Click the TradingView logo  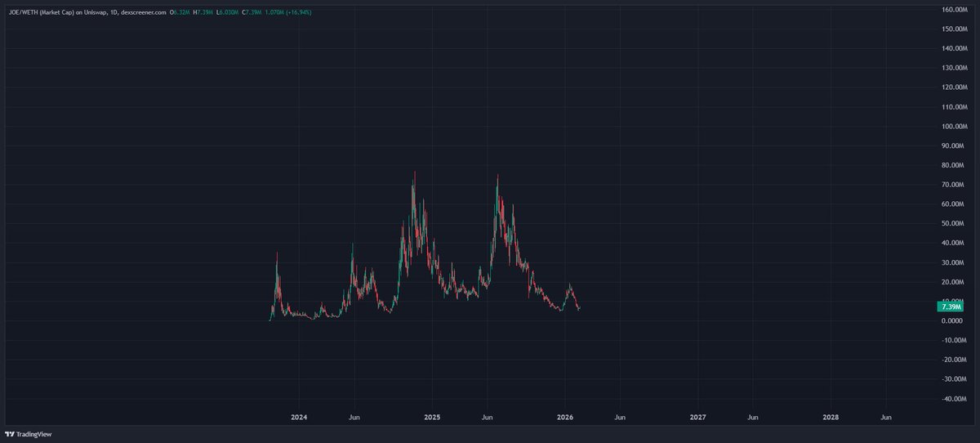(29, 434)
